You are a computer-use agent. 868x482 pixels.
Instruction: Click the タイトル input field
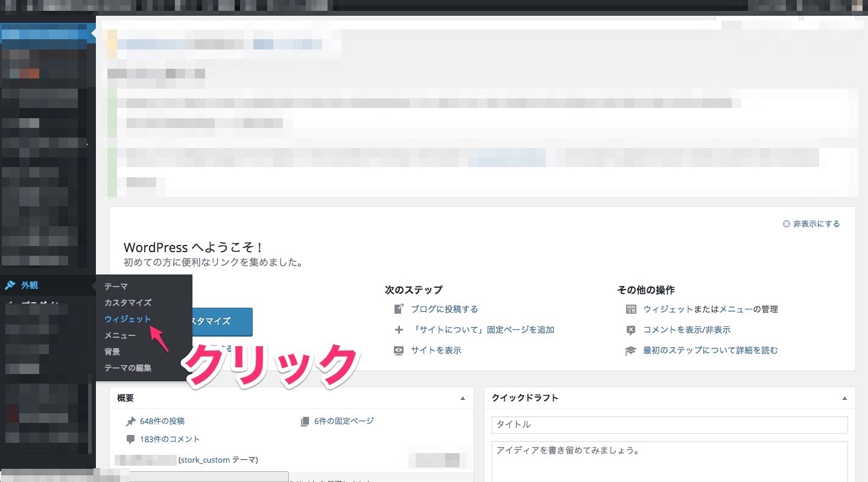point(670,425)
